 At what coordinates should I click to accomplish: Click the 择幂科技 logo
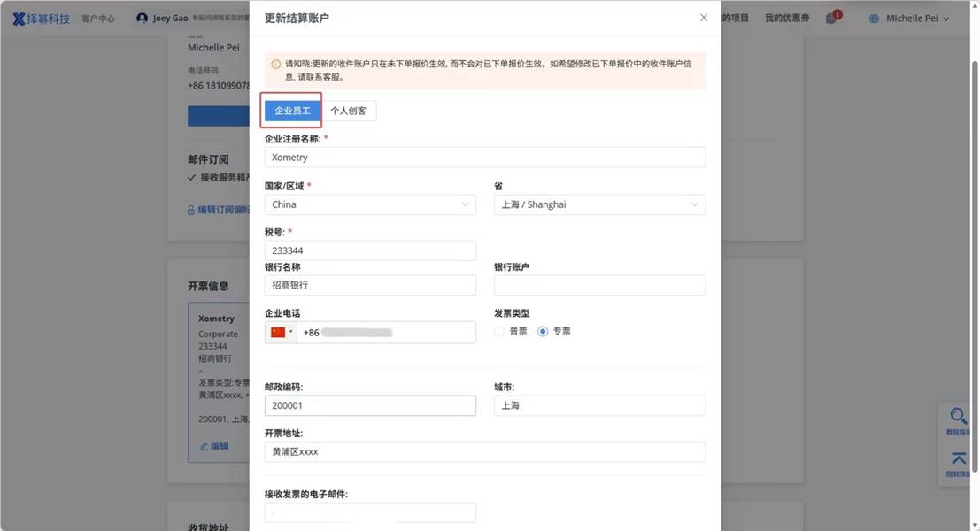[x=41, y=19]
